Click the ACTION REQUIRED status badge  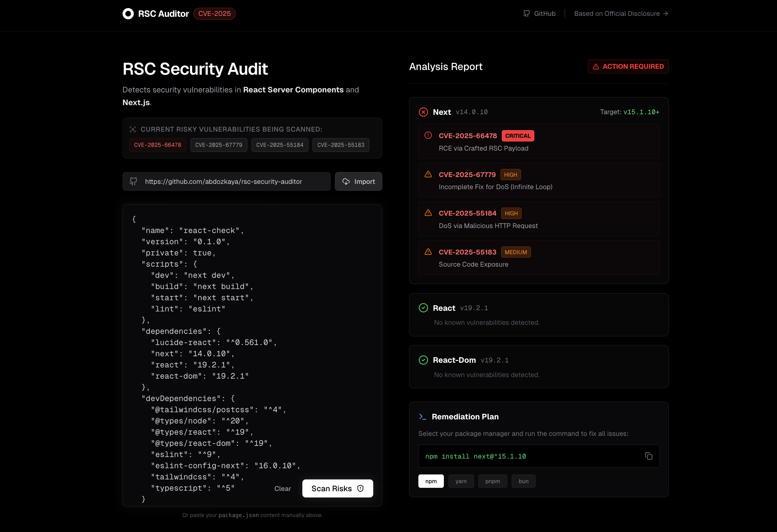click(x=628, y=67)
